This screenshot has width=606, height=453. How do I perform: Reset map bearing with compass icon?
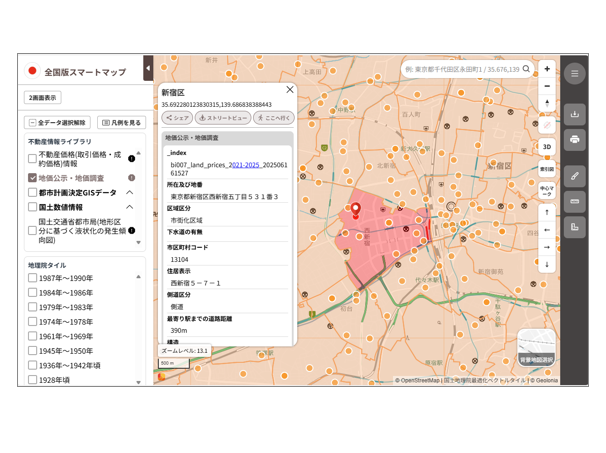click(547, 105)
